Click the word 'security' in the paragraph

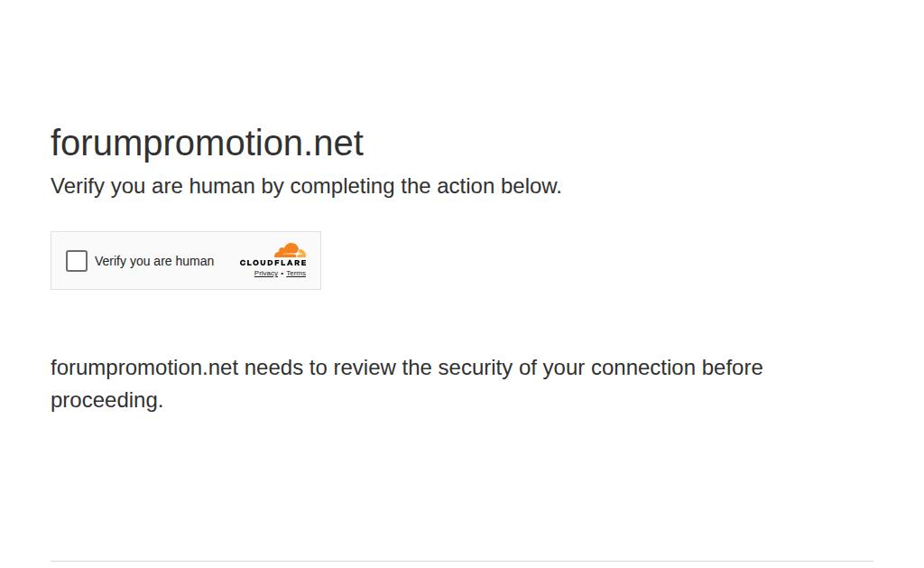tap(475, 368)
